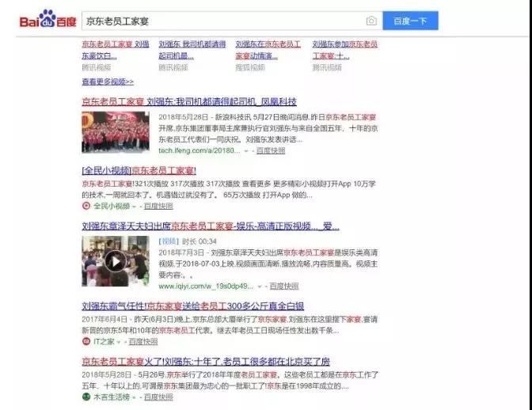
Task: Click the 时长 00:34 duration text
Action: (199, 241)
